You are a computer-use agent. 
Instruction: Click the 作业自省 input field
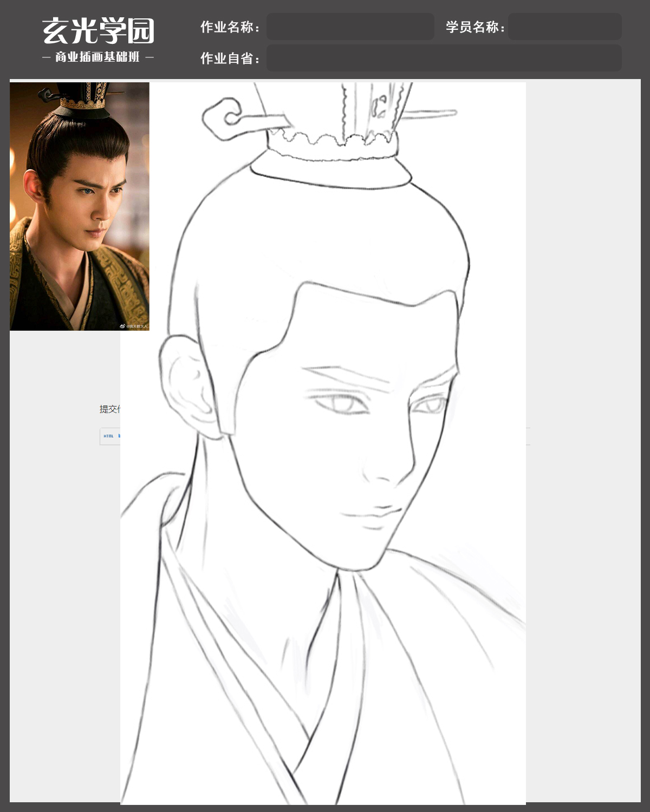click(x=444, y=58)
